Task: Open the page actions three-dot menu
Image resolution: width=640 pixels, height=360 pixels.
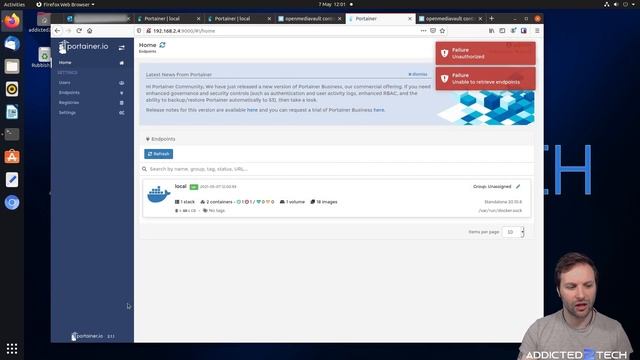Action: point(423,31)
